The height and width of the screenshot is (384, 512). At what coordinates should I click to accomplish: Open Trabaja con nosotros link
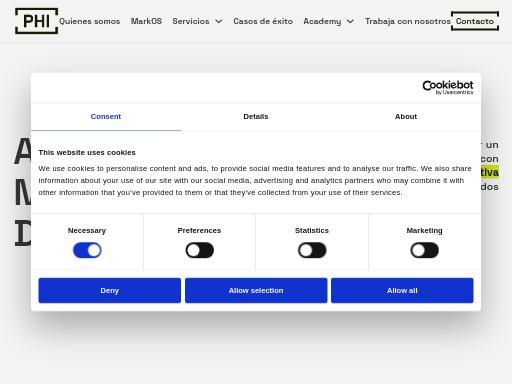tap(408, 21)
